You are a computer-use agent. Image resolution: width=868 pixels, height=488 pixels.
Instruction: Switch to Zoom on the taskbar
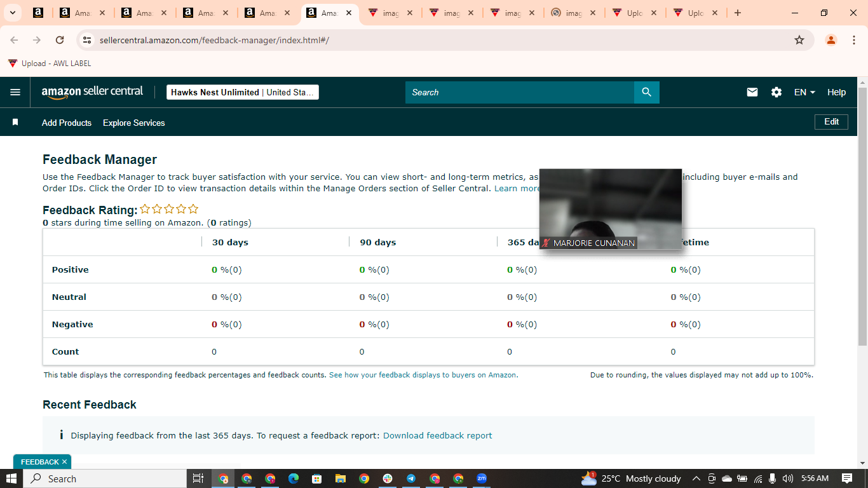point(482,478)
